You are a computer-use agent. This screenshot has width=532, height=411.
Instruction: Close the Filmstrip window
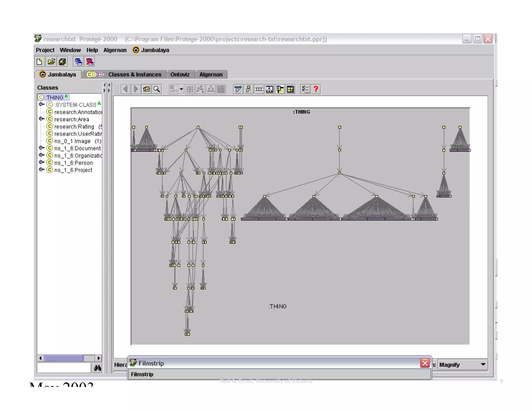coord(425,363)
